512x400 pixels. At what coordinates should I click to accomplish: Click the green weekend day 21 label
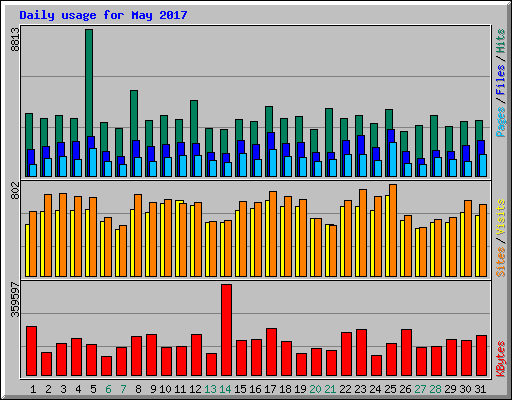(330, 389)
